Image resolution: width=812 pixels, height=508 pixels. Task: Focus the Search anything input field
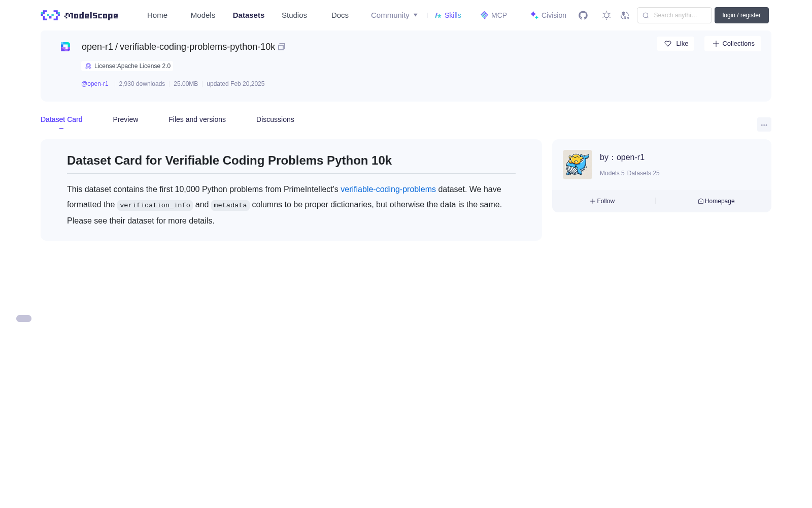point(674,15)
